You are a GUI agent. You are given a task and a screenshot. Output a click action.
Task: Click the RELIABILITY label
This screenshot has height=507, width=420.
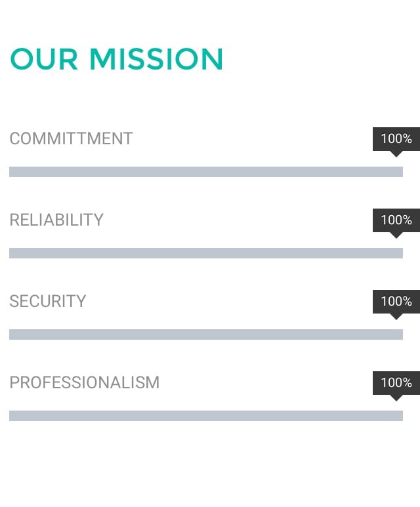[56, 220]
